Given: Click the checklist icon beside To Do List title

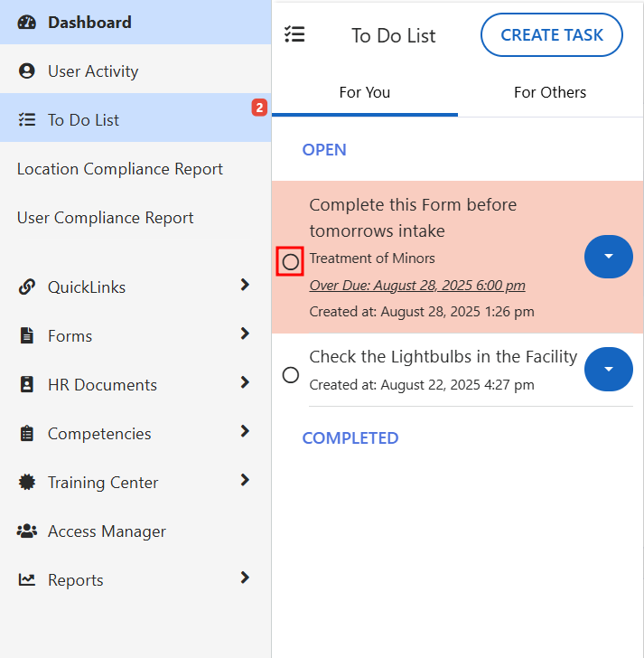Looking at the screenshot, I should (x=294, y=35).
